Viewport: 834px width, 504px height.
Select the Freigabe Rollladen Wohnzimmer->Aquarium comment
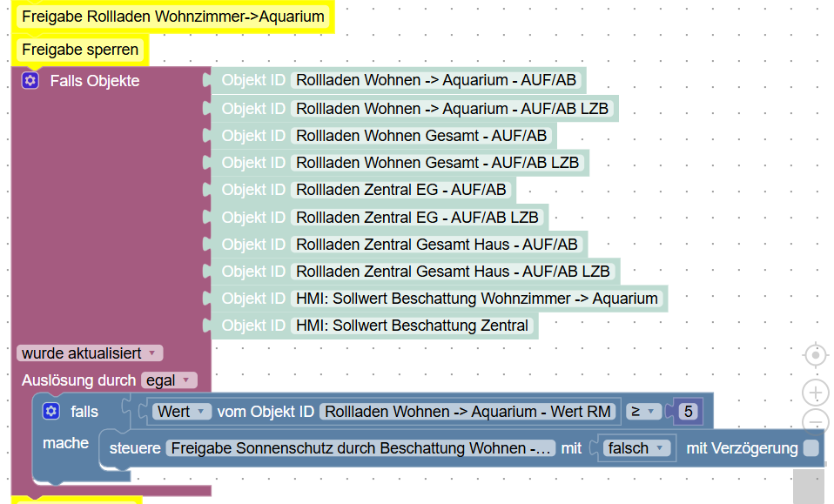click(173, 17)
